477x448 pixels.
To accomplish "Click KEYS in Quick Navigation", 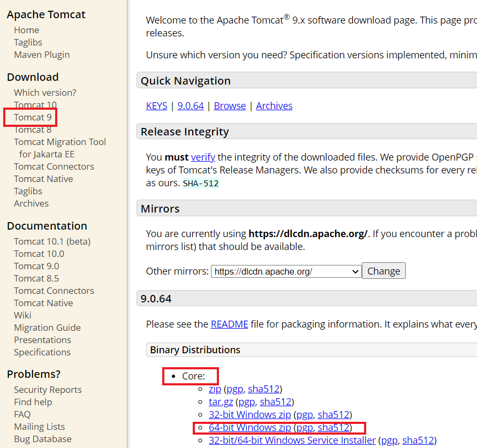I will pyautogui.click(x=157, y=106).
